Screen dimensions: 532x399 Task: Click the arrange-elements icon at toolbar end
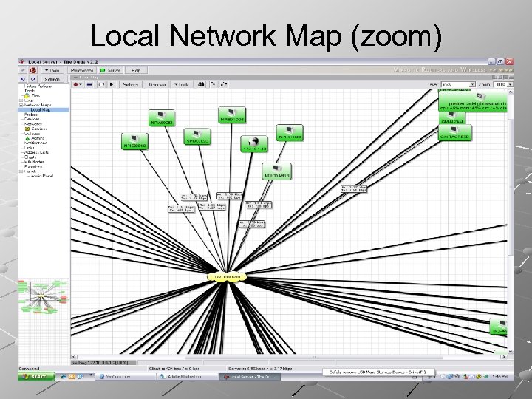point(224,84)
